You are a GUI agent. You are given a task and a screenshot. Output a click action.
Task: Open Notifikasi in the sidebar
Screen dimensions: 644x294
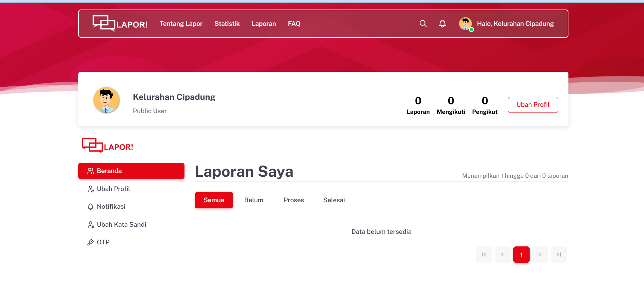[x=131, y=207]
